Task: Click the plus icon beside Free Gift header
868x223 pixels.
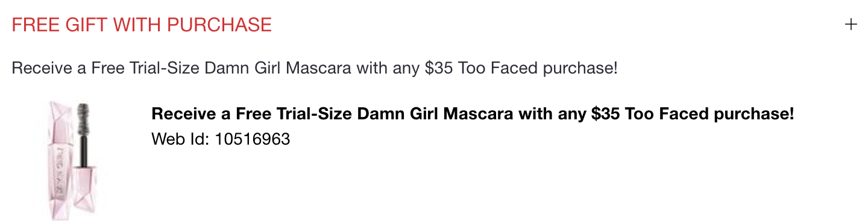Action: [x=851, y=25]
